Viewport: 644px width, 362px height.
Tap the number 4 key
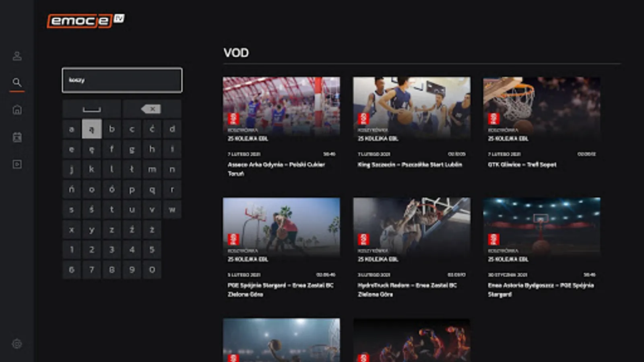point(132,250)
